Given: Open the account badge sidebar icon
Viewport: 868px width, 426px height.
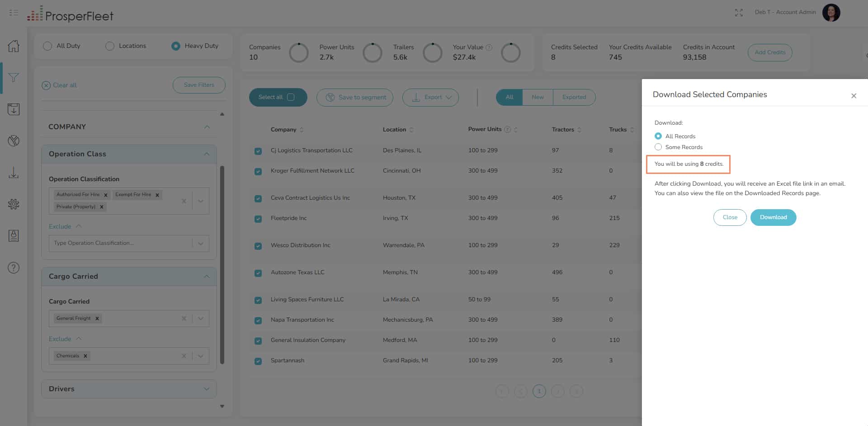Looking at the screenshot, I should [x=14, y=235].
